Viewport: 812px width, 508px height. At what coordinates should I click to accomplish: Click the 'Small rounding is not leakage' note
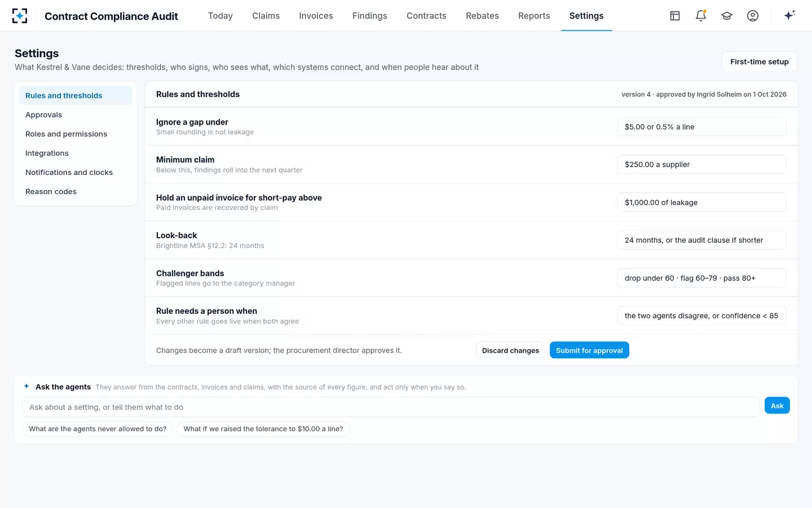205,132
